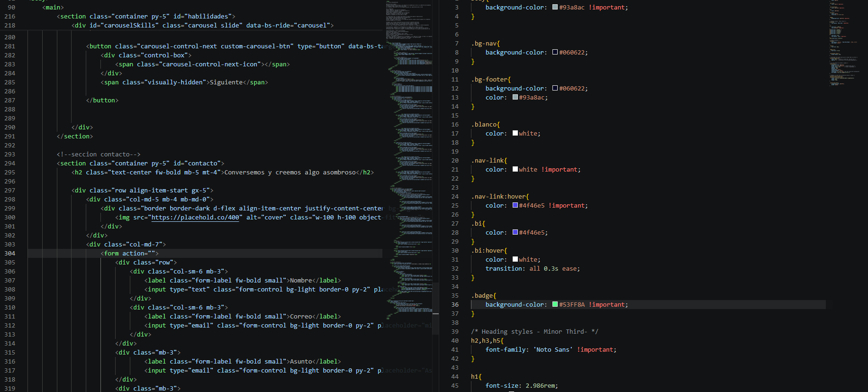Click the #93a8ac !important swatch on line 3
Image resolution: width=868 pixels, height=392 pixels.
555,7
